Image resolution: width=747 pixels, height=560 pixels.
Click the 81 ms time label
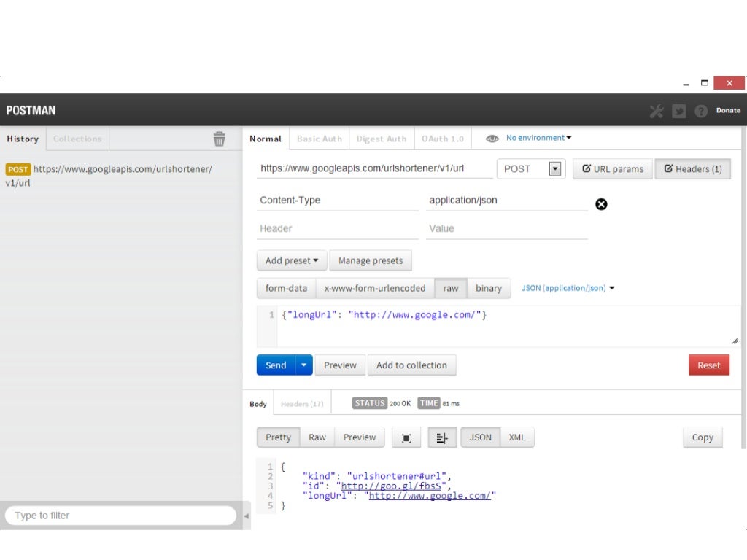pyautogui.click(x=451, y=404)
